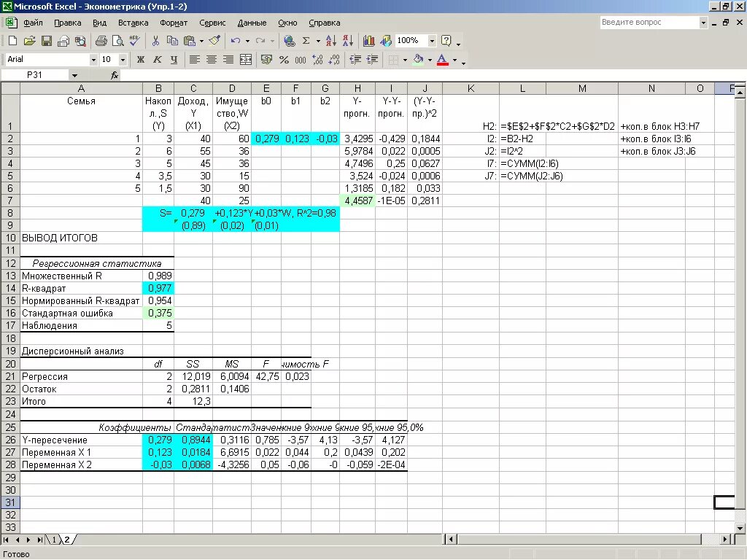Increase indent icon
This screenshot has height=560, width=747.
pyautogui.click(x=372, y=60)
